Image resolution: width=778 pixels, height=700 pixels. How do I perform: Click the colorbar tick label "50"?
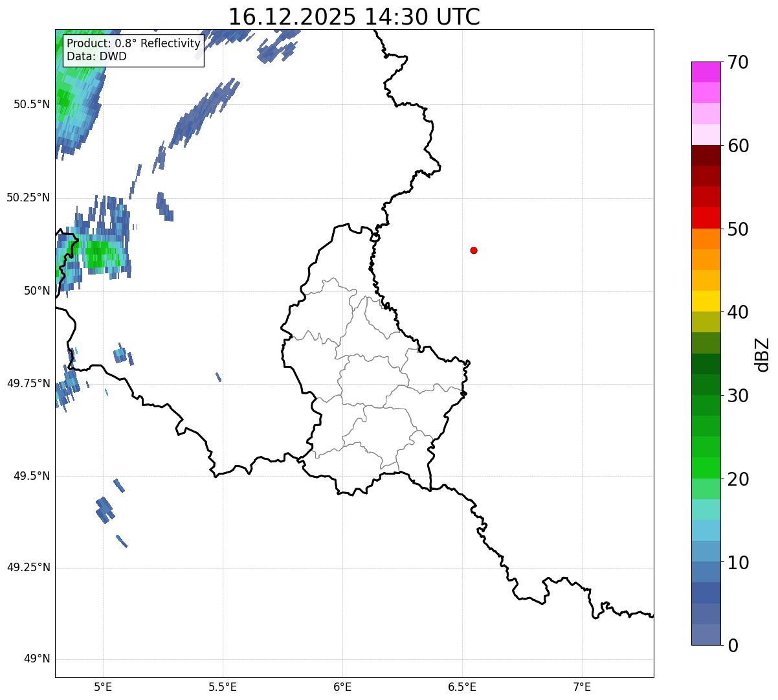coord(738,229)
